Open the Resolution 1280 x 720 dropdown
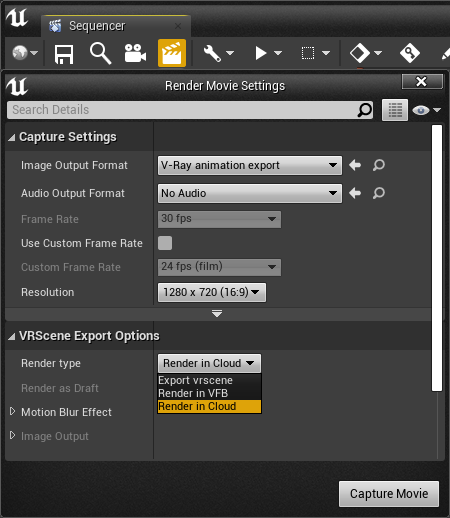Image resolution: width=450 pixels, height=518 pixels. (212, 292)
